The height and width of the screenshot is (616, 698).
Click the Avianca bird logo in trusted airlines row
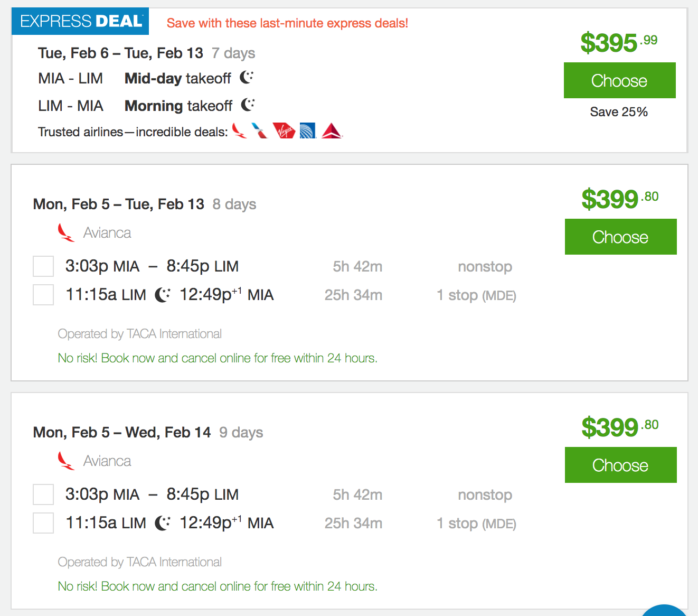239,130
